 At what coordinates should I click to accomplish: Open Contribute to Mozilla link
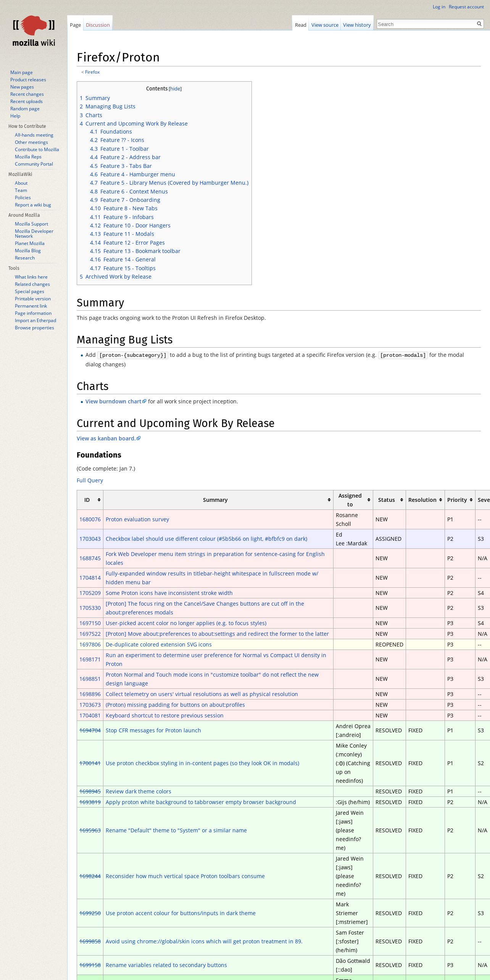pos(37,150)
